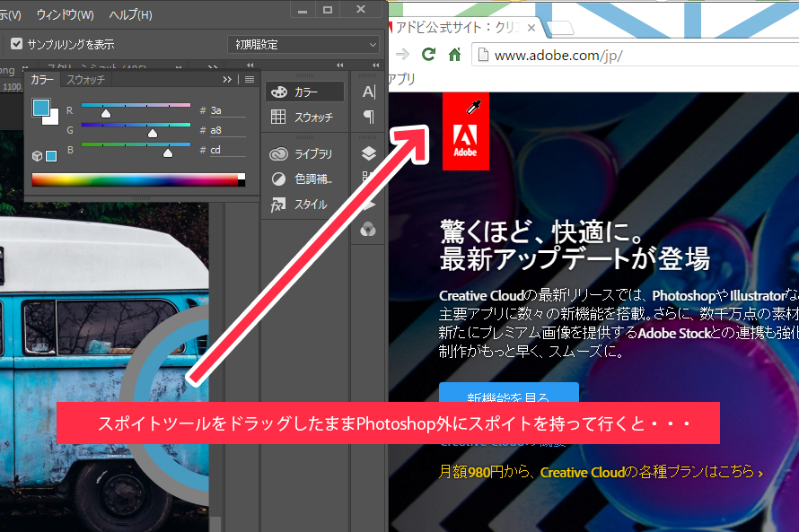
Task: Click the B slider handle
Action: point(168,153)
